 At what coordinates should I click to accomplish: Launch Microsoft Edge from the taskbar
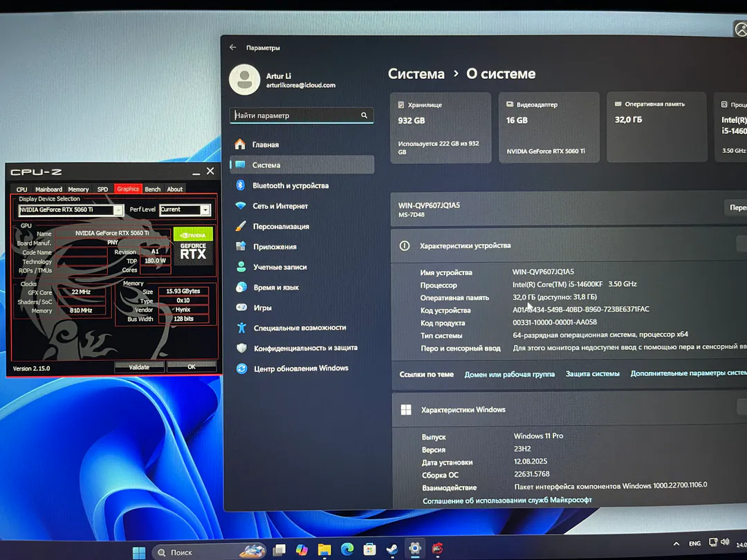pos(347,550)
